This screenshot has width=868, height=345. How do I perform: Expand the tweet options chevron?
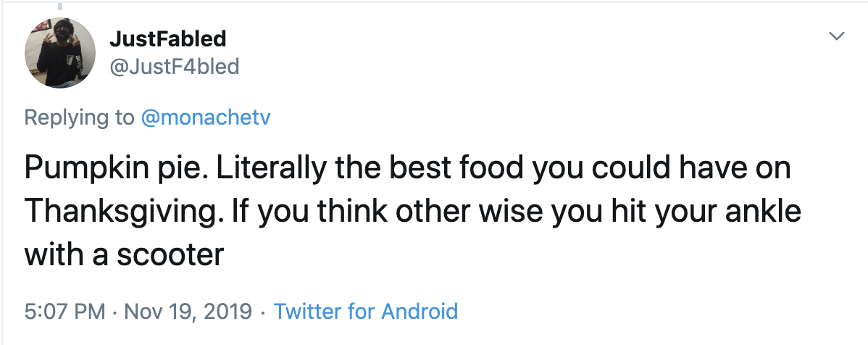(838, 36)
